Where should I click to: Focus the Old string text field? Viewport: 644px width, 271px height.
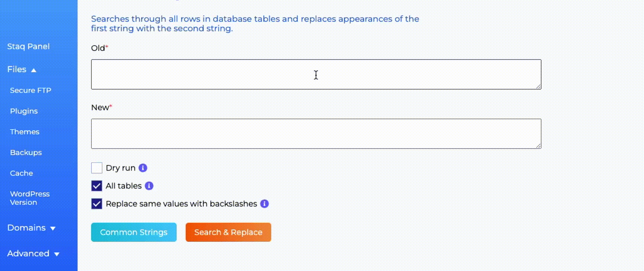(x=316, y=75)
